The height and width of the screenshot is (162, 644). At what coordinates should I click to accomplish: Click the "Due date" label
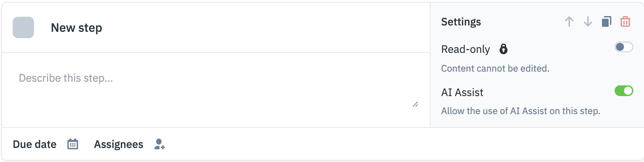(35, 144)
